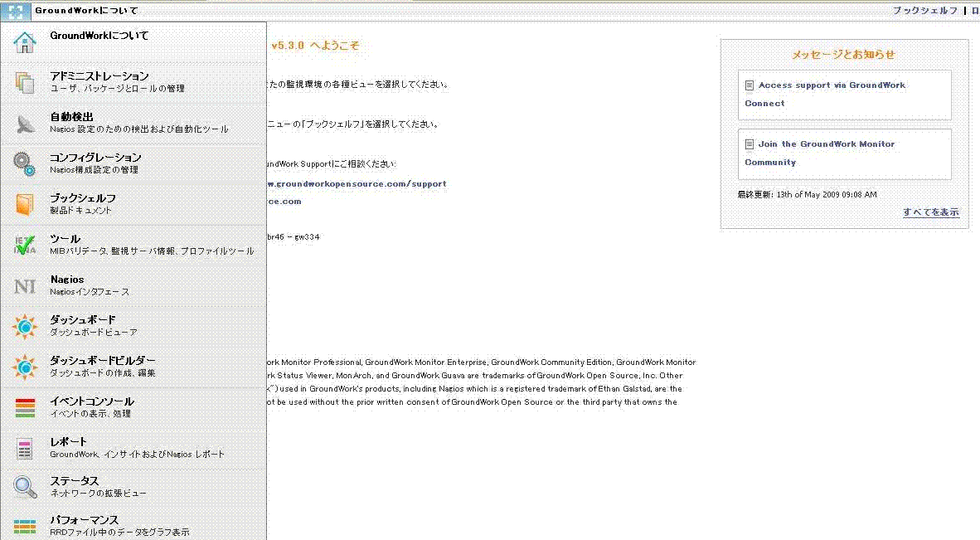980x540 pixels.
Task: Click the Administration documents icon
Action: tap(25, 82)
